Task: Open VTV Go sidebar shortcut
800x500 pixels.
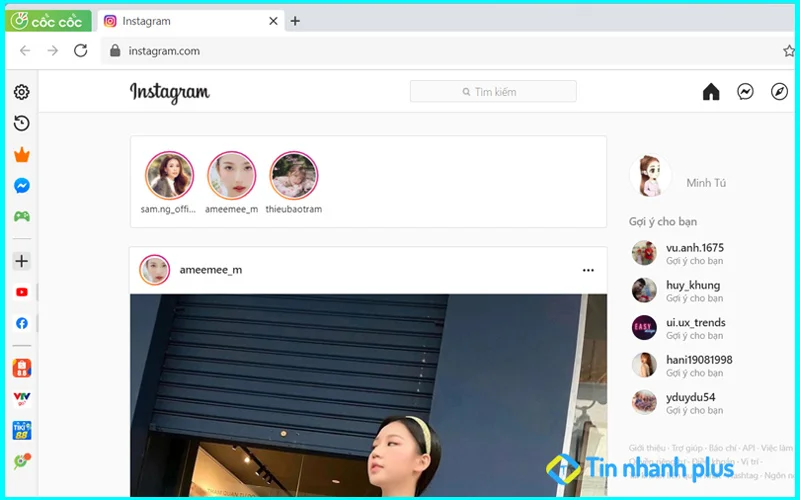Action: pyautogui.click(x=21, y=399)
